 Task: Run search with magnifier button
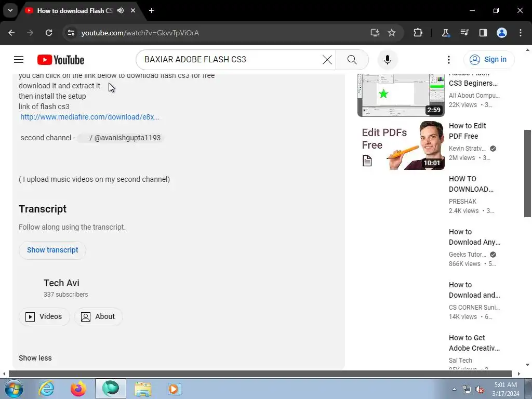[352, 60]
